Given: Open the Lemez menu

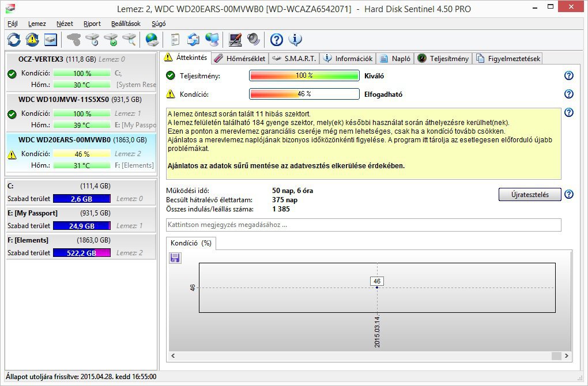Looking at the screenshot, I should (37, 24).
